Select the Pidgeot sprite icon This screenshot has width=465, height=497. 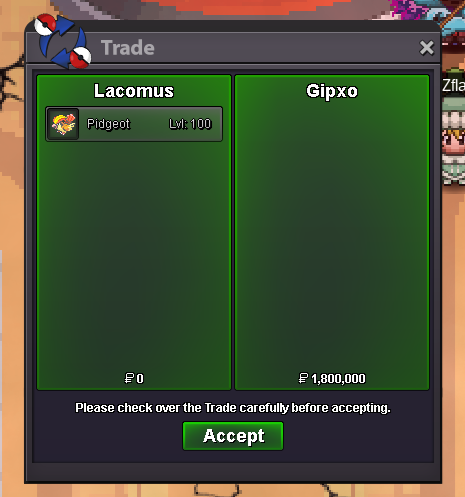(63, 124)
